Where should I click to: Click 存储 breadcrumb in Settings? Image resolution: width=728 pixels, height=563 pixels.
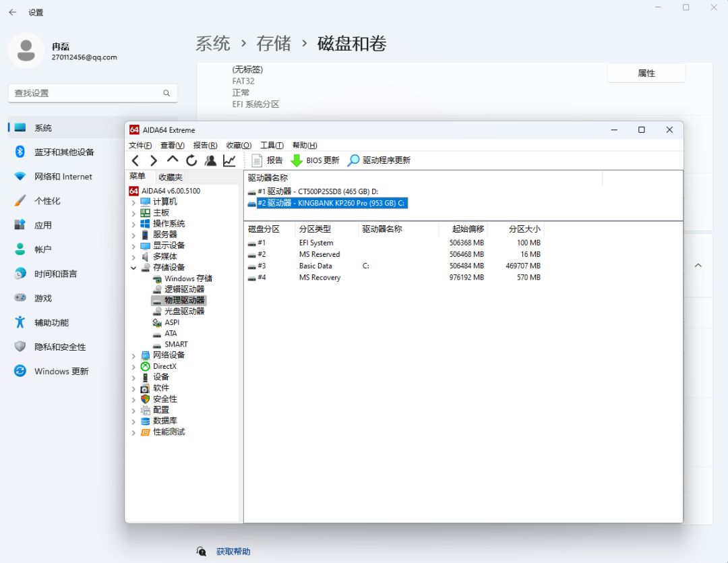click(274, 44)
